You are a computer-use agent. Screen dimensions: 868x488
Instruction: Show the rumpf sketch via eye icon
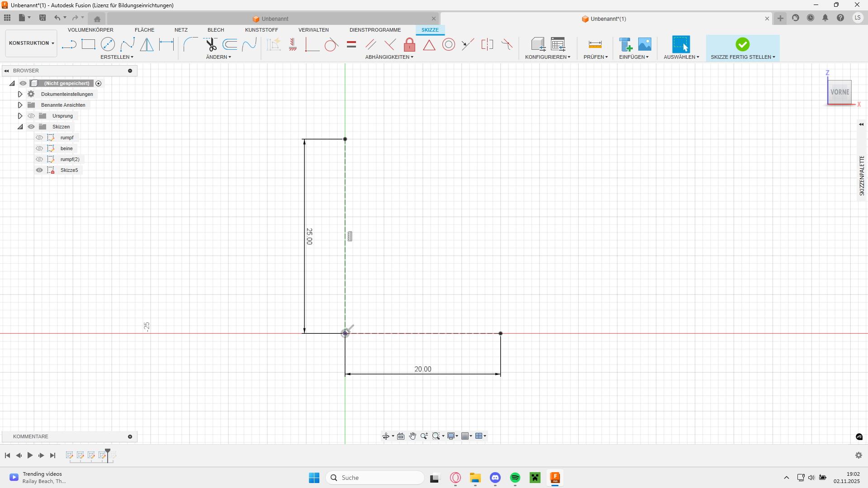[x=39, y=137]
